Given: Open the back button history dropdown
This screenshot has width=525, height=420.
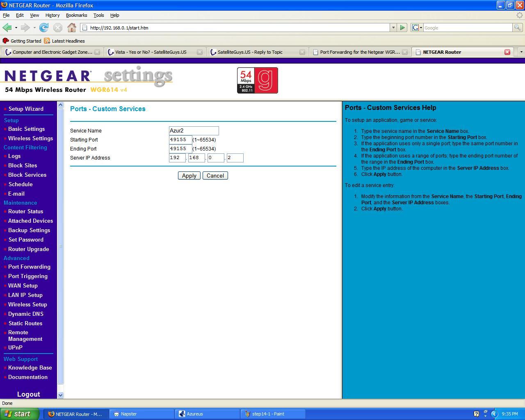Looking at the screenshot, I should tap(16, 27).
